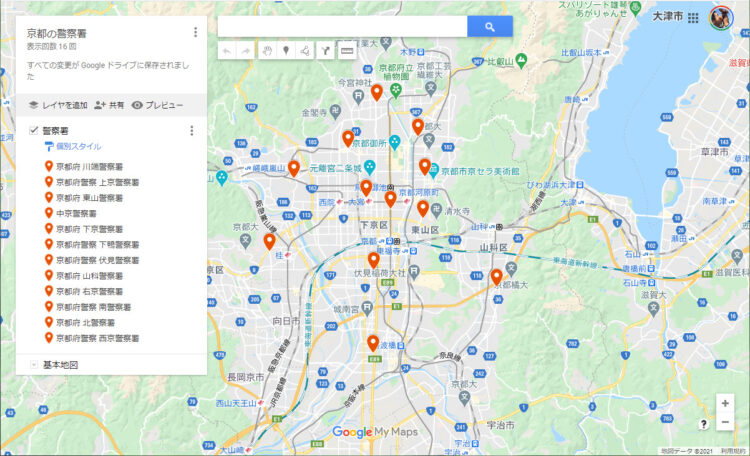Select 京都府警察 伏見警察署 in list
The width and height of the screenshot is (750, 456).
pyautogui.click(x=98, y=260)
